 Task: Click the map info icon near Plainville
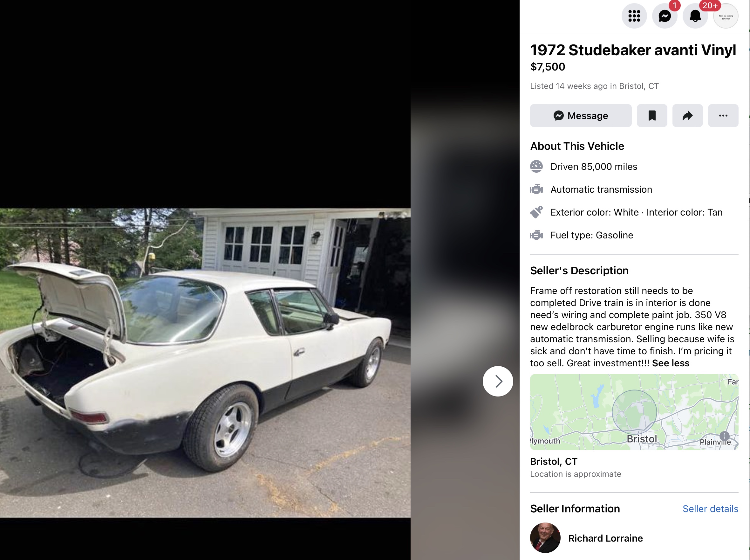[x=725, y=436]
